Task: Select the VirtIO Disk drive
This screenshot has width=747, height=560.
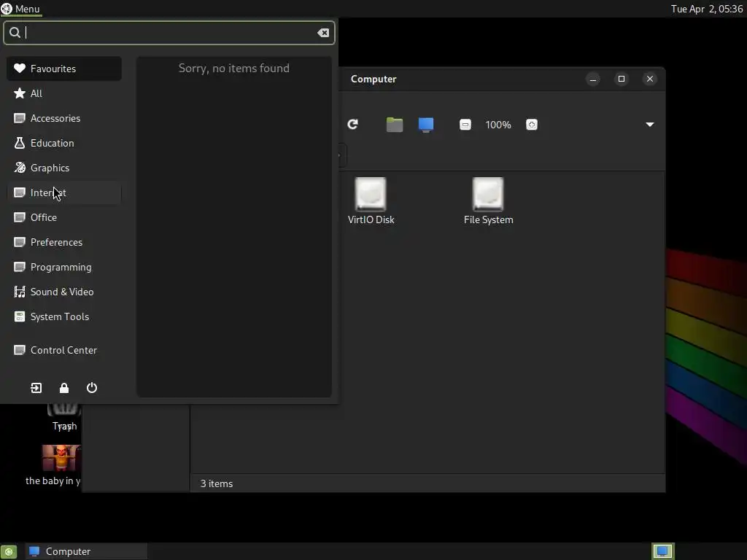Action: click(x=371, y=201)
